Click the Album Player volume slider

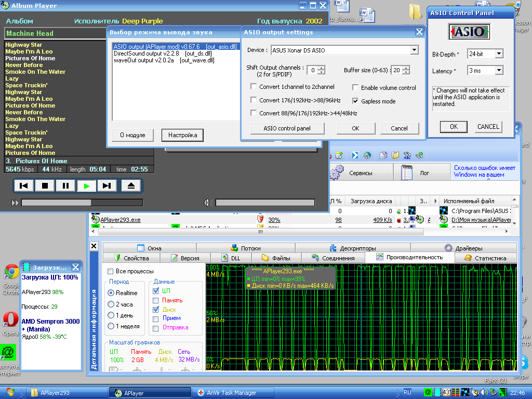[x=265, y=203]
